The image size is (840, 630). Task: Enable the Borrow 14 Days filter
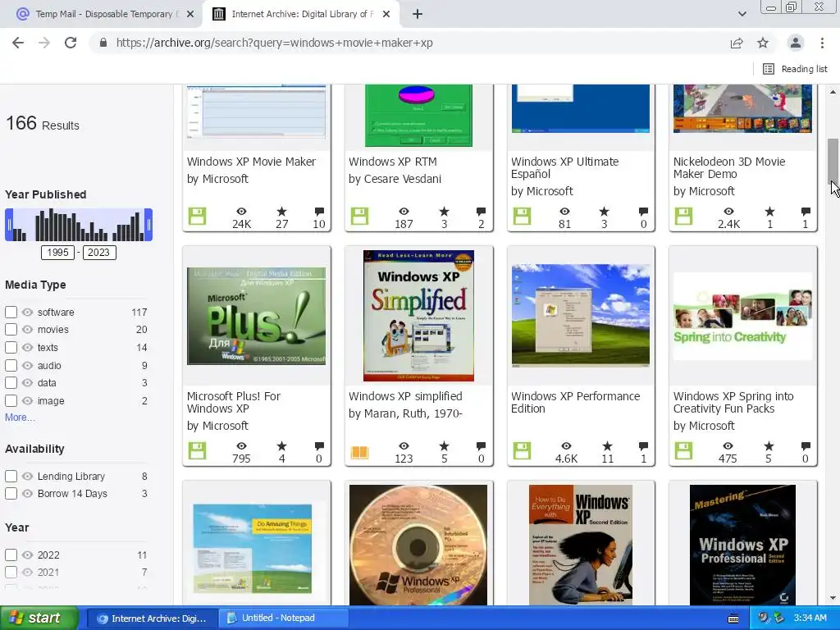(11, 493)
